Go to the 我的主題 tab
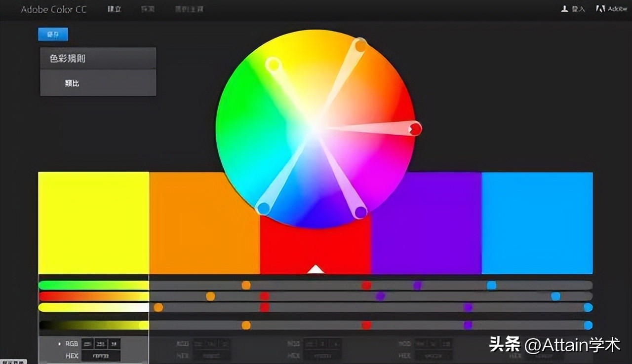Screen dimensions: 632x364 [x=189, y=9]
